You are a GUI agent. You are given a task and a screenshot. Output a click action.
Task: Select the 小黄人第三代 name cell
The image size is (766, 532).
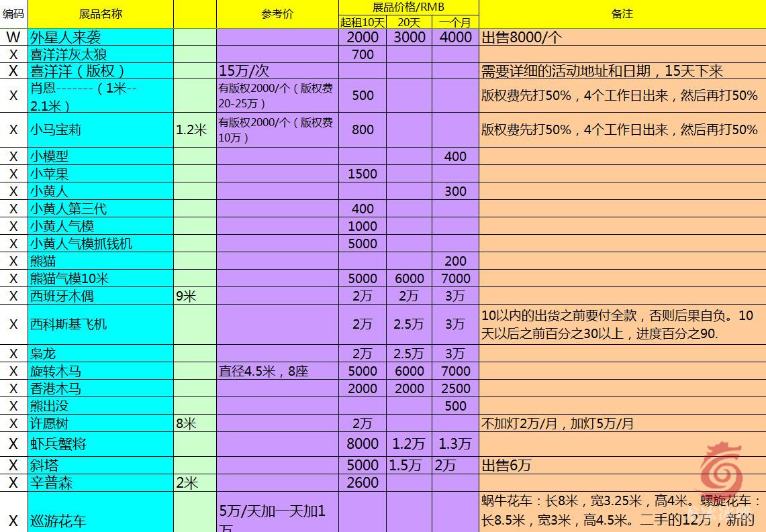tap(101, 209)
